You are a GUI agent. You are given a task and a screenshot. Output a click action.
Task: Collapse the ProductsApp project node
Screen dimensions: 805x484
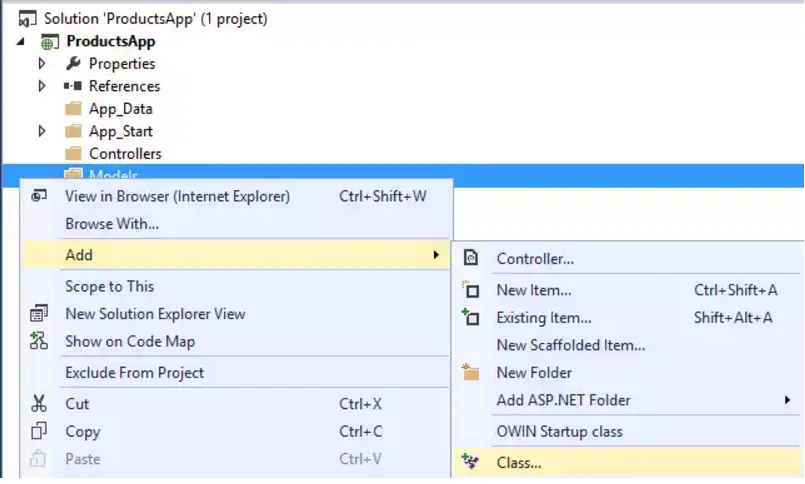(22, 42)
